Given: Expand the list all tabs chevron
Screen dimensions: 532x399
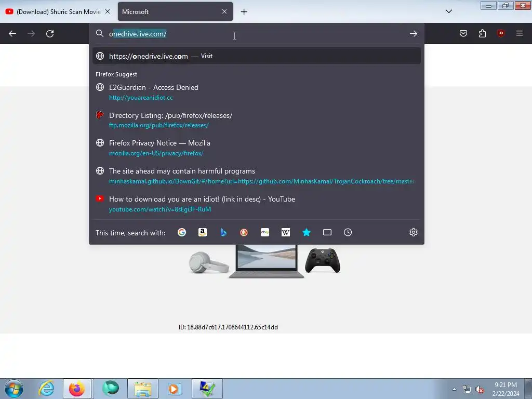Looking at the screenshot, I should point(448,11).
